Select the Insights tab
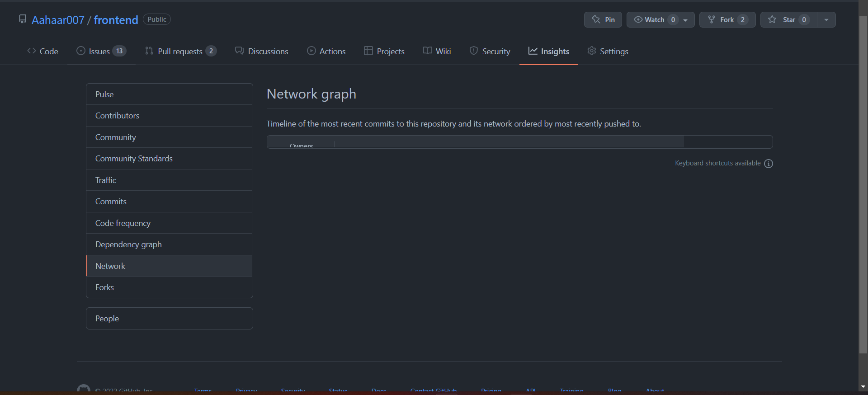The image size is (868, 395). (549, 51)
